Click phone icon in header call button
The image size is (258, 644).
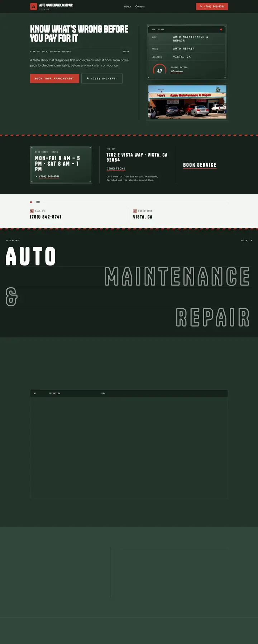point(201,6)
